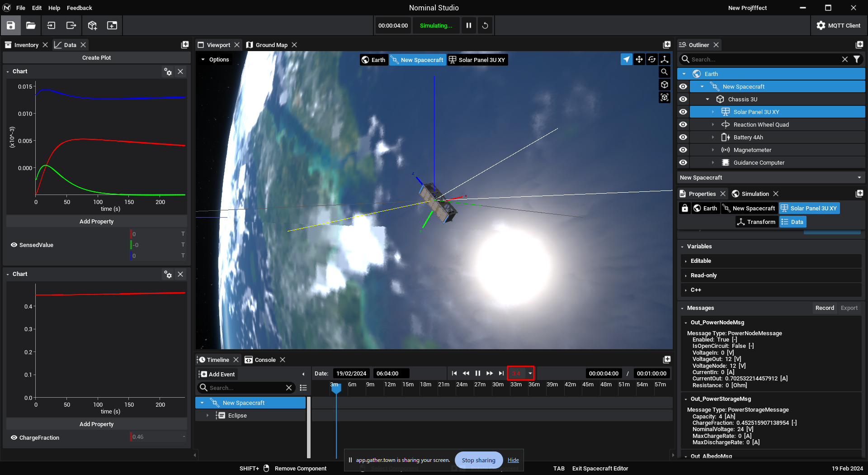Switch to the Simulation tab
Screen dimensions: 868x475
[x=755, y=194]
